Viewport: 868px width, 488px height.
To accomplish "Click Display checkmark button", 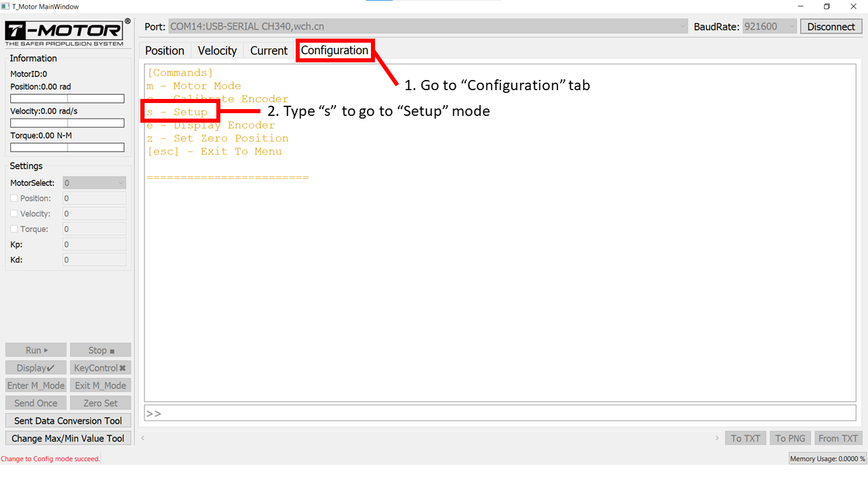I will tap(36, 368).
